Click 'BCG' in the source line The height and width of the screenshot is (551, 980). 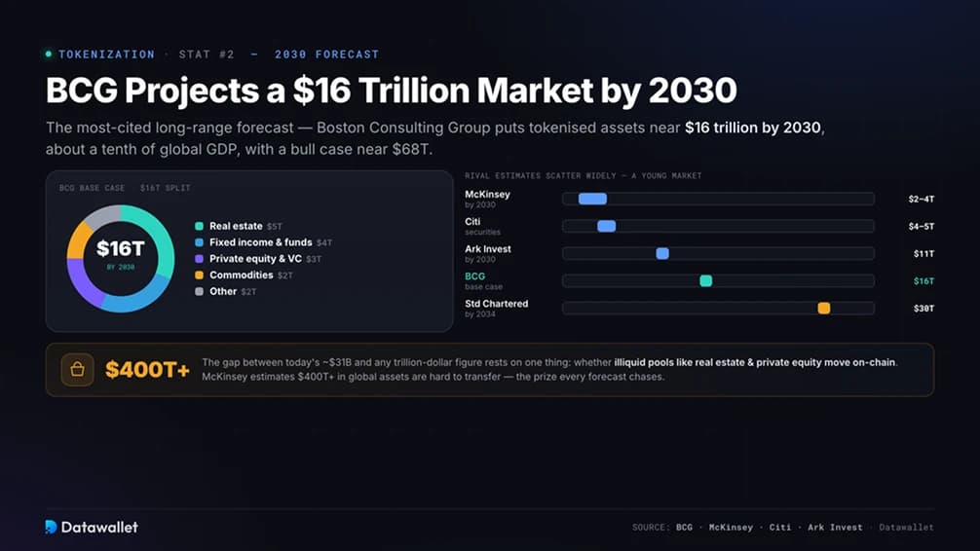point(685,528)
